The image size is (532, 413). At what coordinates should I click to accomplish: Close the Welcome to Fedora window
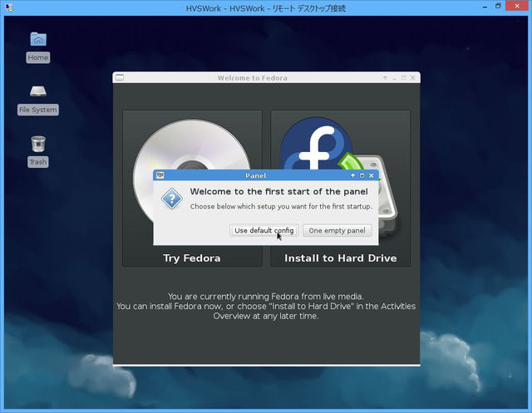[x=412, y=77]
